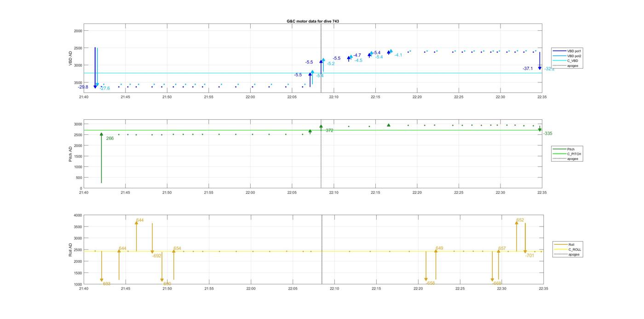This screenshot has width=644, height=319.
Task: Click the '1000' y-tick in Roll plot
Action: 78,284
